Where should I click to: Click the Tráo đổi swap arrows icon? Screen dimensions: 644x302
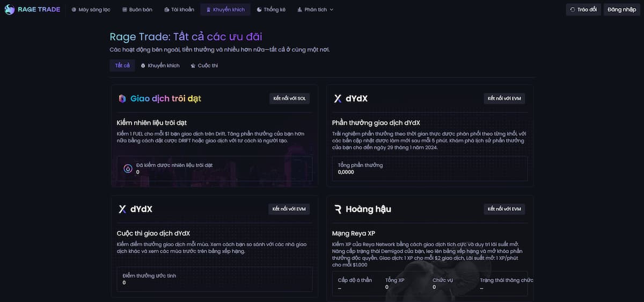click(573, 10)
